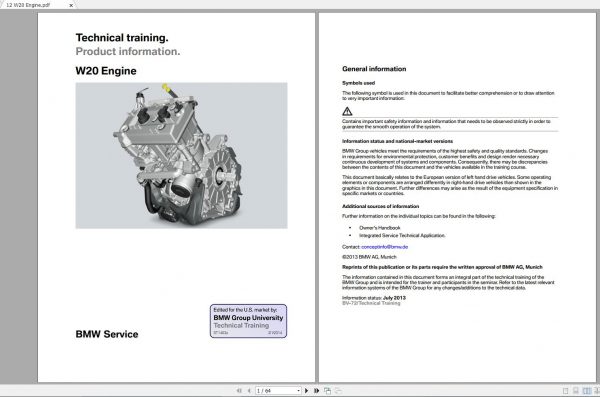
Task: Click the 'Technical training.' heading
Action: point(122,38)
